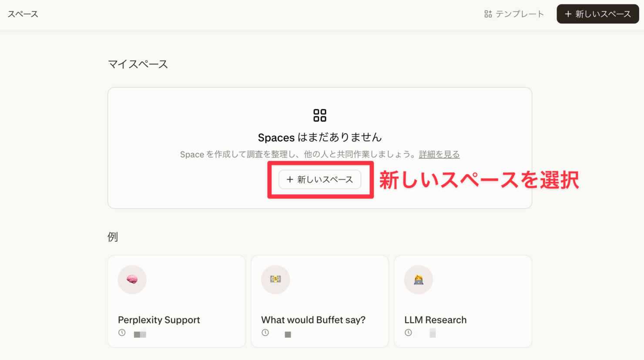
Task: Click the clock icon on the Perplexity Support card
Action: pos(121,333)
